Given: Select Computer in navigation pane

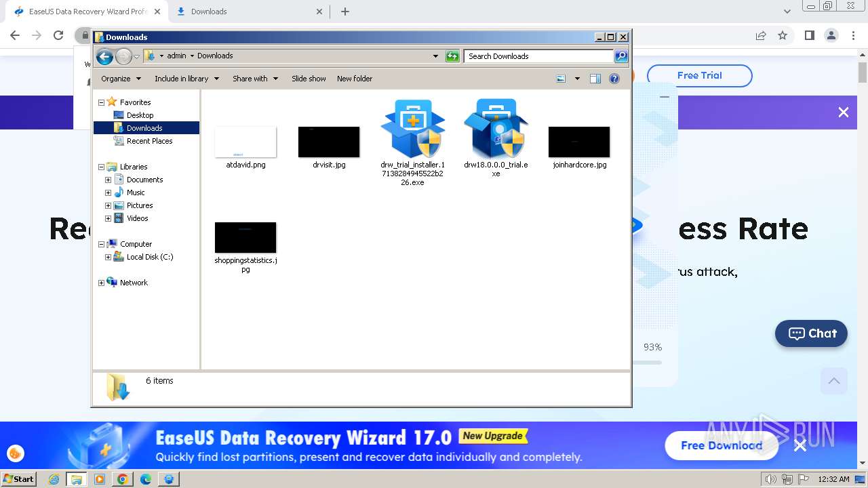Looking at the screenshot, I should click(136, 244).
